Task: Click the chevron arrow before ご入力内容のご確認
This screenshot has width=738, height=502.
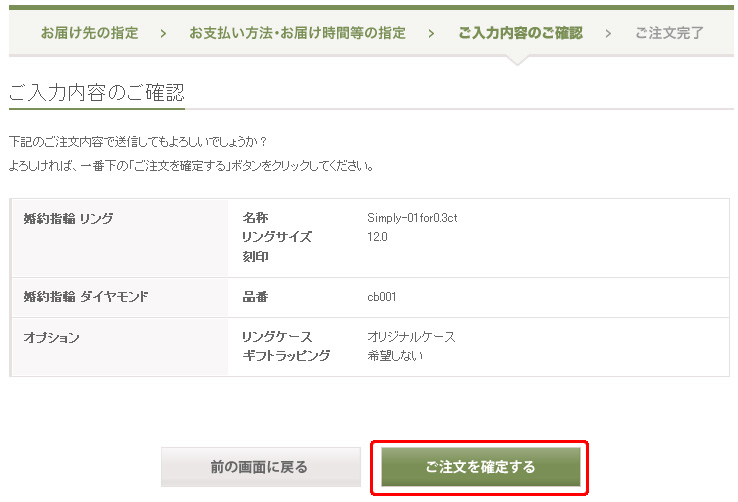Action: 431,33
